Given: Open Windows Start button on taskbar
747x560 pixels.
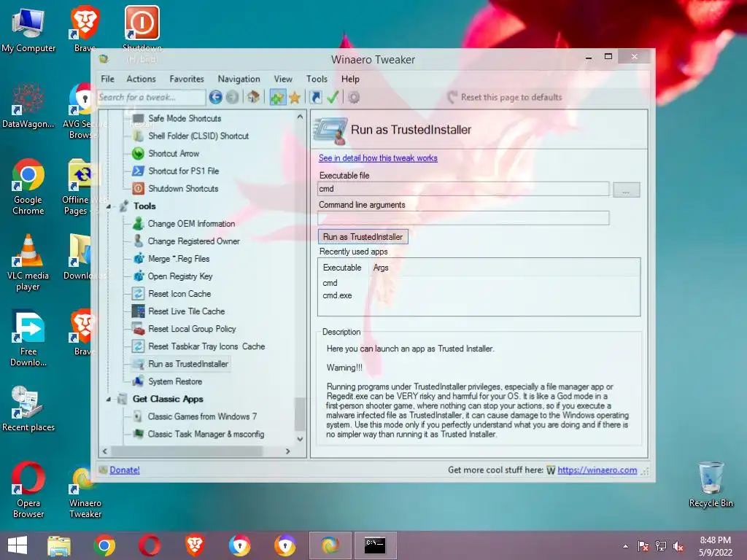Looking at the screenshot, I should [18, 545].
